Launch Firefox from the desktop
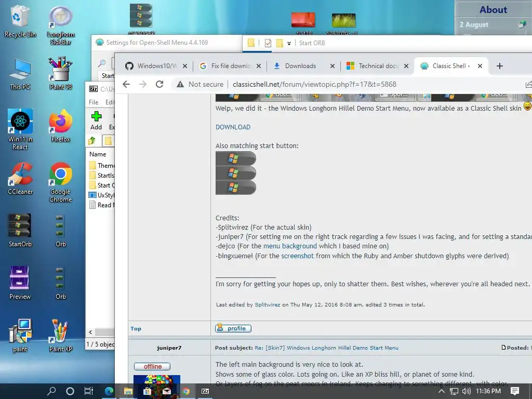The height and width of the screenshot is (399, 532). [x=61, y=126]
